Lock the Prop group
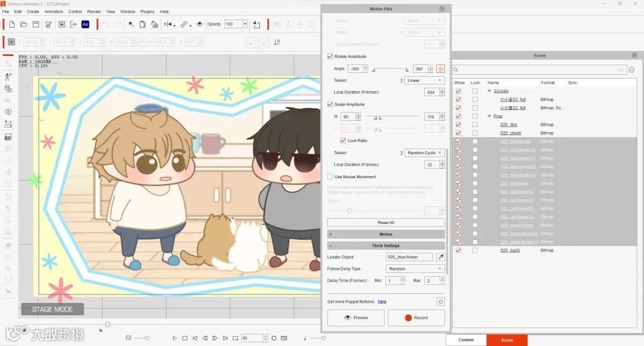This screenshot has height=346, width=644. (475, 116)
